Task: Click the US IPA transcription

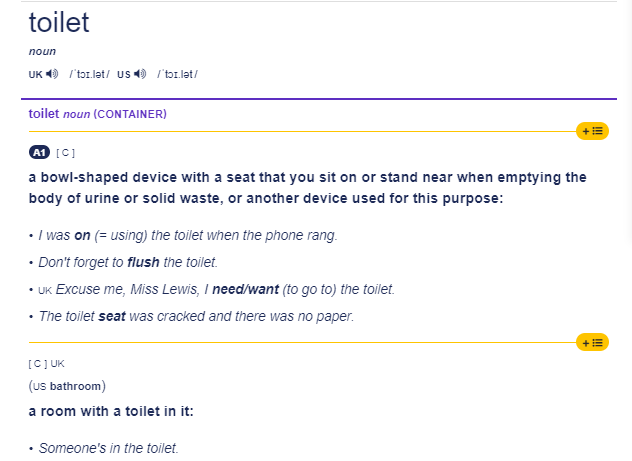Action: point(177,74)
